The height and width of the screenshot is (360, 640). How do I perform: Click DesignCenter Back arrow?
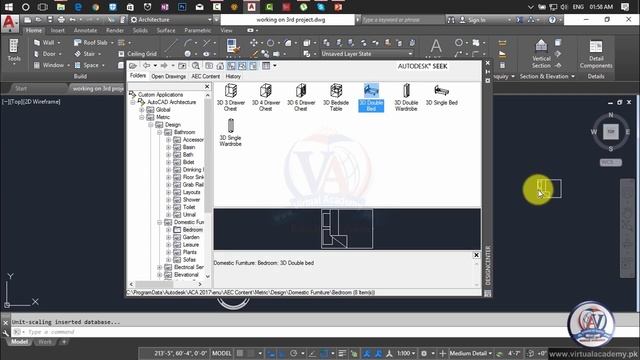[x=146, y=66]
